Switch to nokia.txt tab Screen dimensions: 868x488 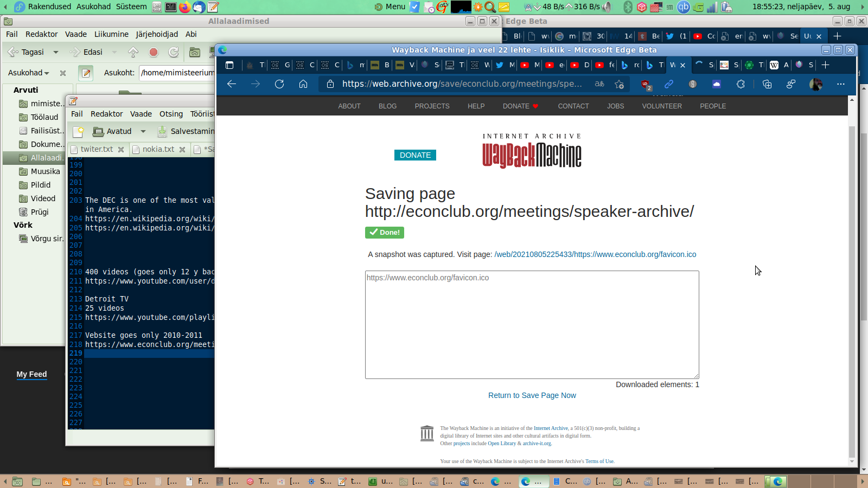158,149
